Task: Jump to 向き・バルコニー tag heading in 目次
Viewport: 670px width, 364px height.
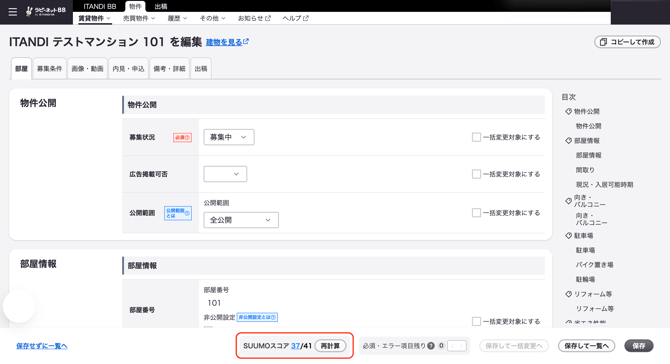Action: coord(585,201)
